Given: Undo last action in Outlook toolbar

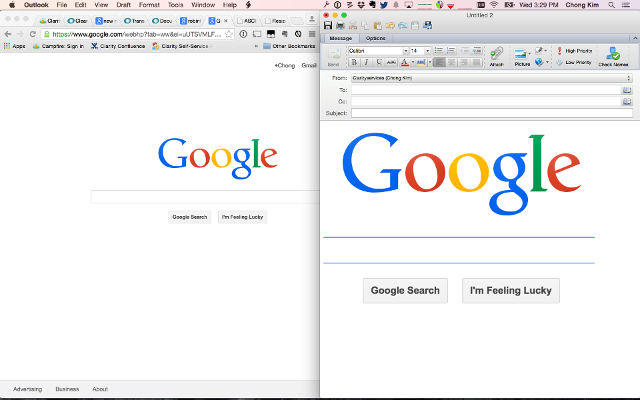Looking at the screenshot, I should click(390, 25).
